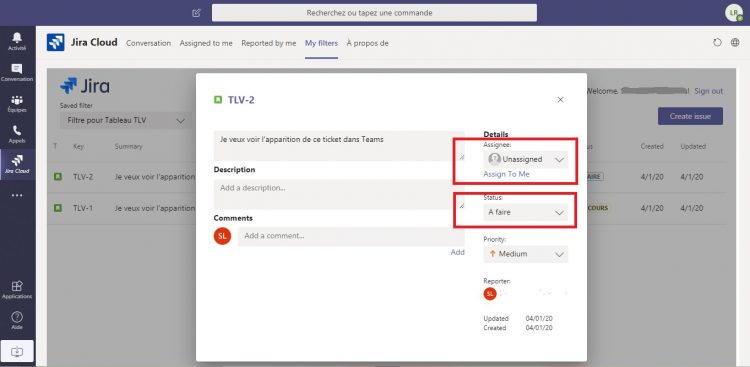Click the Updated date in TLV-2 row

point(692,177)
